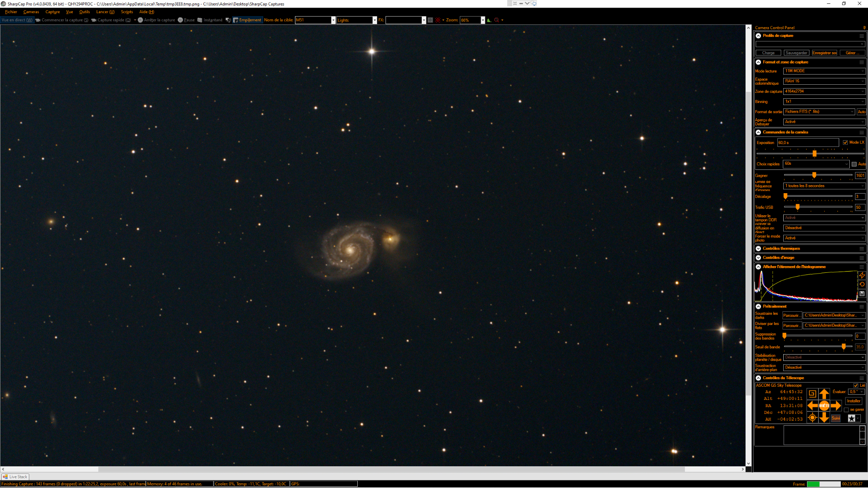Check the se garer park checkbox
868x488 pixels.
point(846,410)
